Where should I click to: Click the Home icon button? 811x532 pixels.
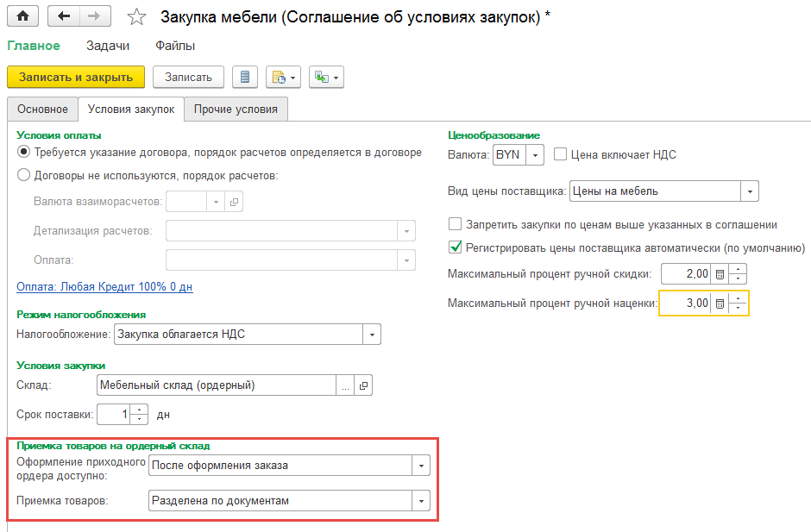point(22,16)
